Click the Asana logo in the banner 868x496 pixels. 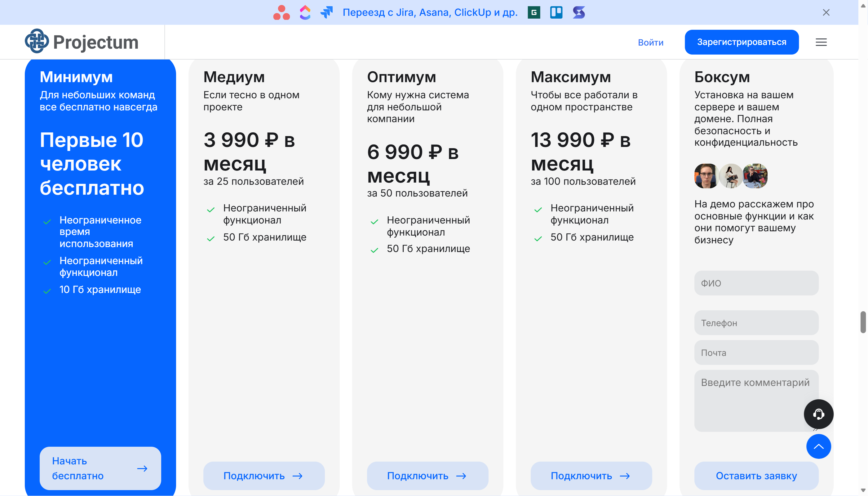click(281, 13)
